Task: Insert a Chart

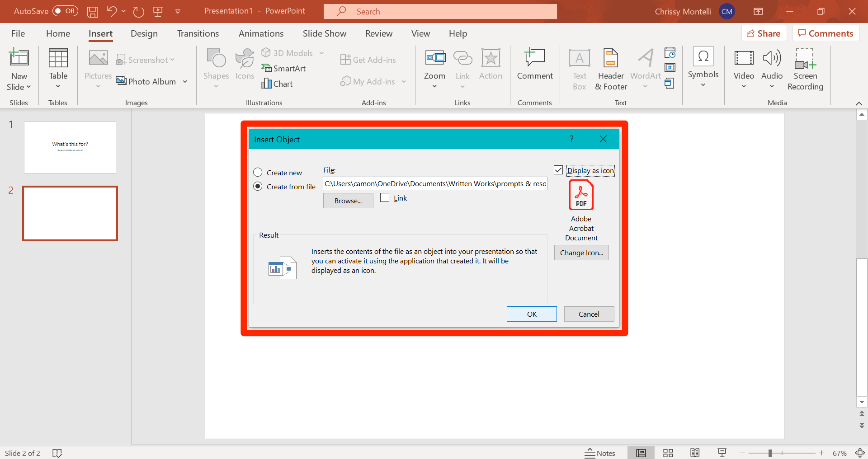Action: coord(277,84)
